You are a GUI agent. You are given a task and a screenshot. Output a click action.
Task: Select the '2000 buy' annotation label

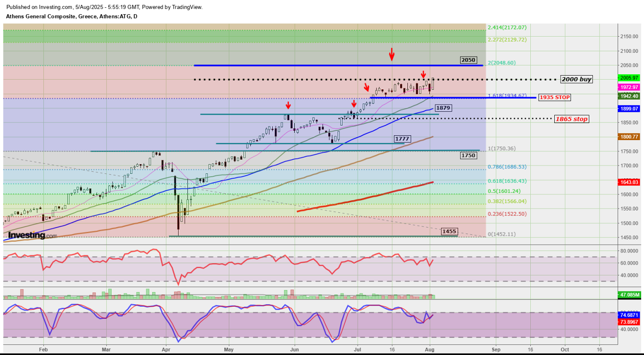[576, 79]
